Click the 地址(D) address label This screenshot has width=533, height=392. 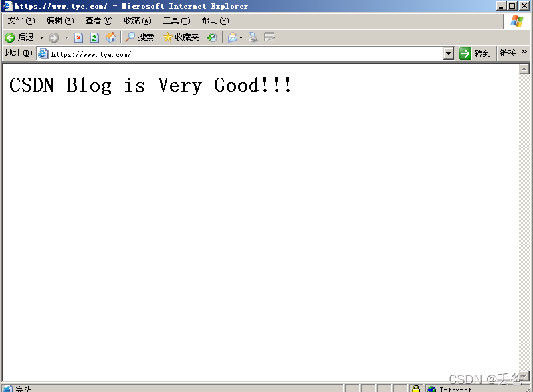click(x=19, y=53)
